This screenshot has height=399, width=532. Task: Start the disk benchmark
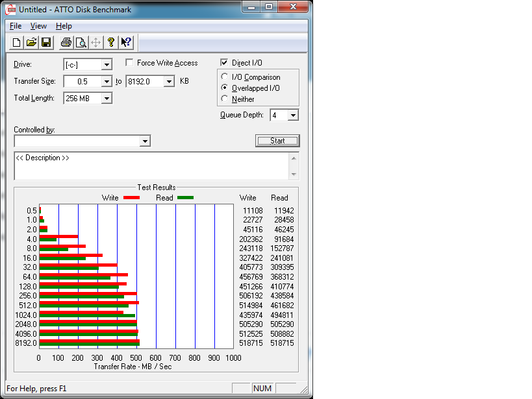(x=277, y=141)
